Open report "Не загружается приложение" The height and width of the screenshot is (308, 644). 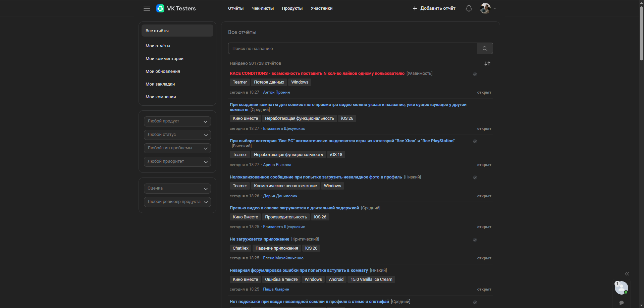259,239
